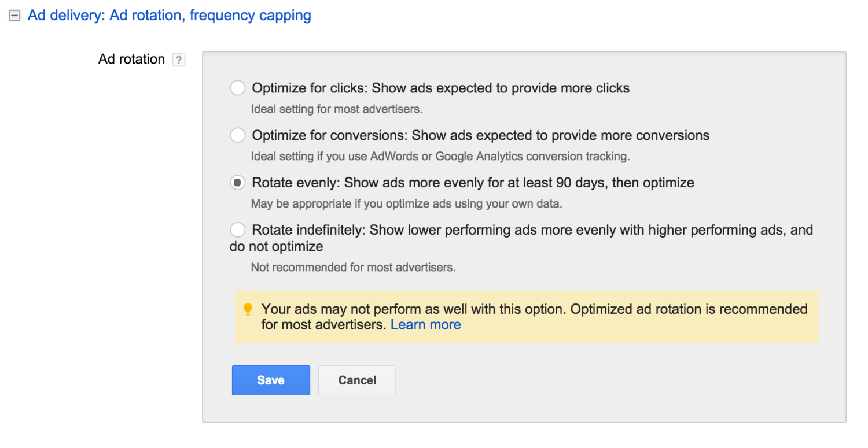
Task: Click 'Your ads may not perform as well' warning text
Action: 534,317
